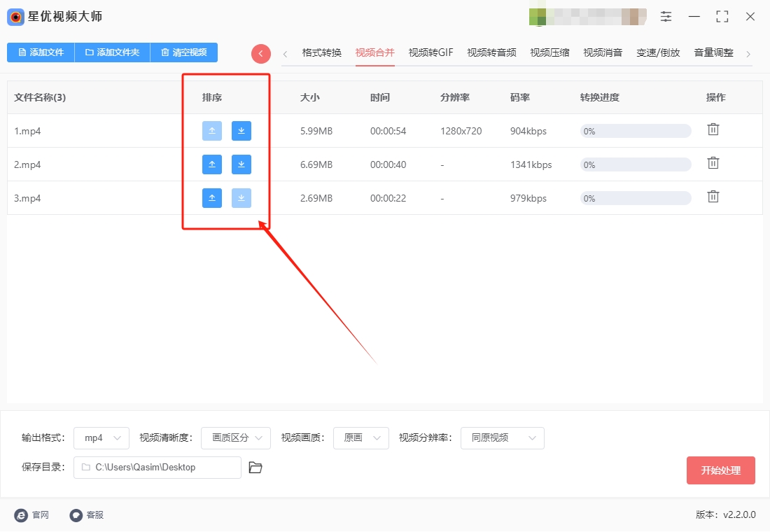The image size is (770, 532).
Task: Toggle fullscreen window mode
Action: pos(722,16)
